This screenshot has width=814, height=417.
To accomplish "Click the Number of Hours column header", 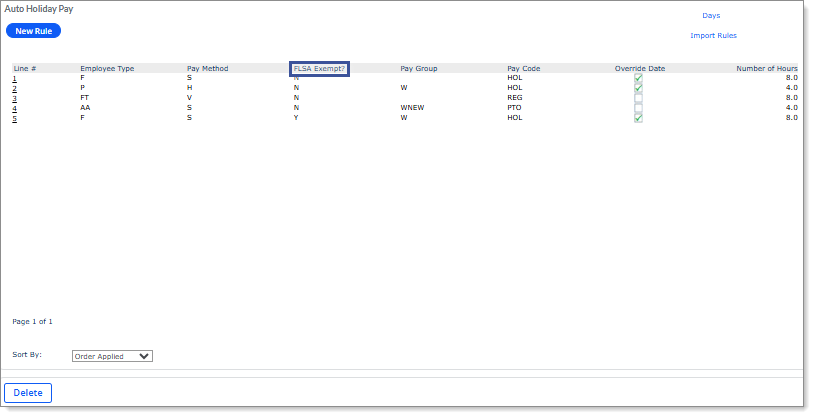I will pyautogui.click(x=766, y=69).
